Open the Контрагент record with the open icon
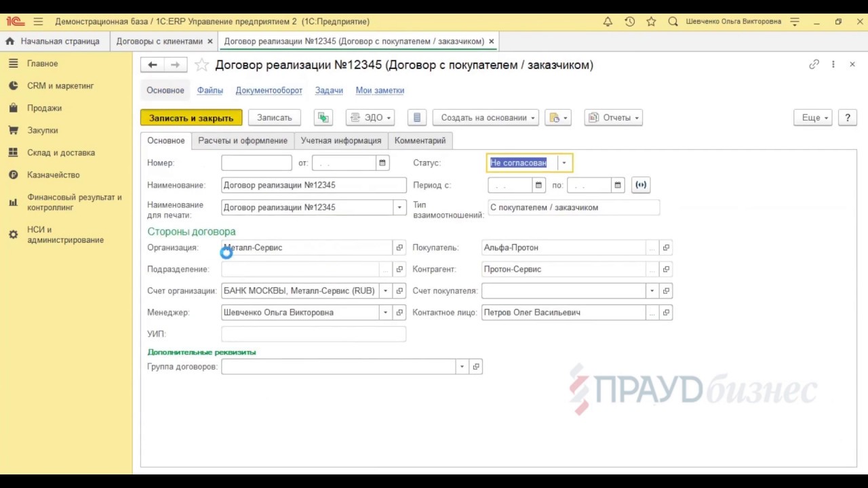Screen dimensions: 868x488 [x=666, y=269]
